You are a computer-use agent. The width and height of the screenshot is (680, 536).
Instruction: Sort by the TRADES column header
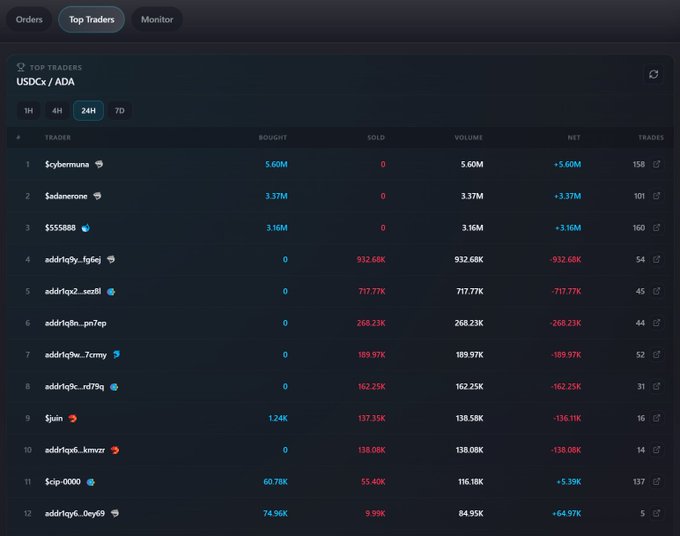click(x=651, y=137)
